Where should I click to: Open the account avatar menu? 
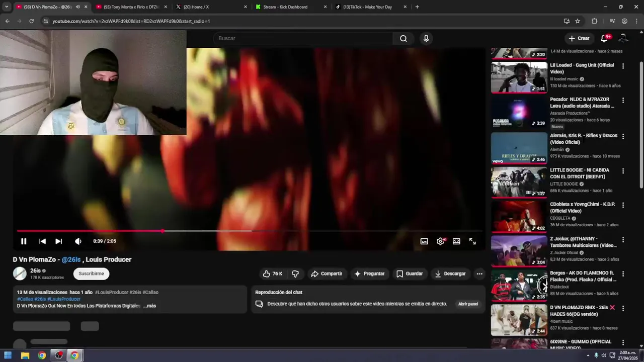pyautogui.click(x=623, y=38)
